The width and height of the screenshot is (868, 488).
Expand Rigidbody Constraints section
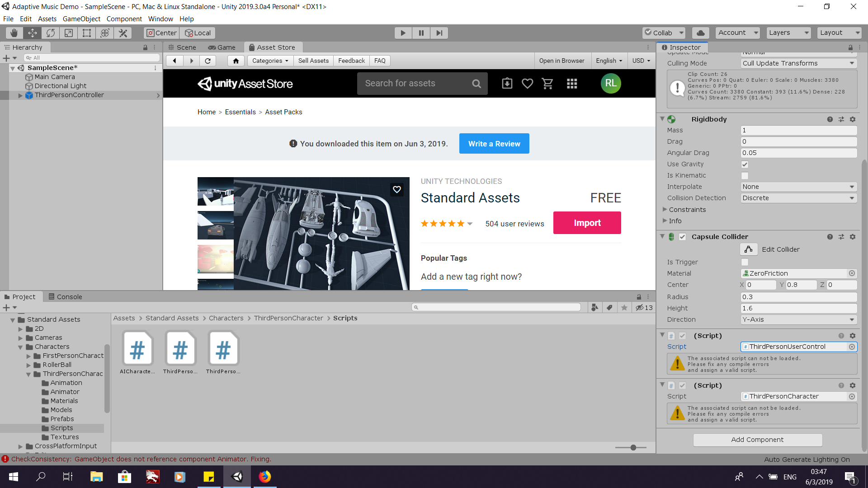point(665,209)
